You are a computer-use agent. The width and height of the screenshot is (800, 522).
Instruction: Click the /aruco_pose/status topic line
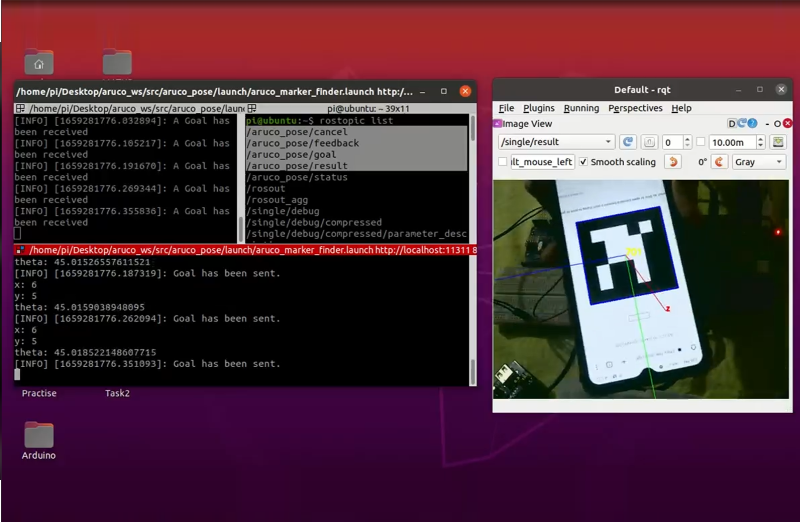[x=297, y=177]
